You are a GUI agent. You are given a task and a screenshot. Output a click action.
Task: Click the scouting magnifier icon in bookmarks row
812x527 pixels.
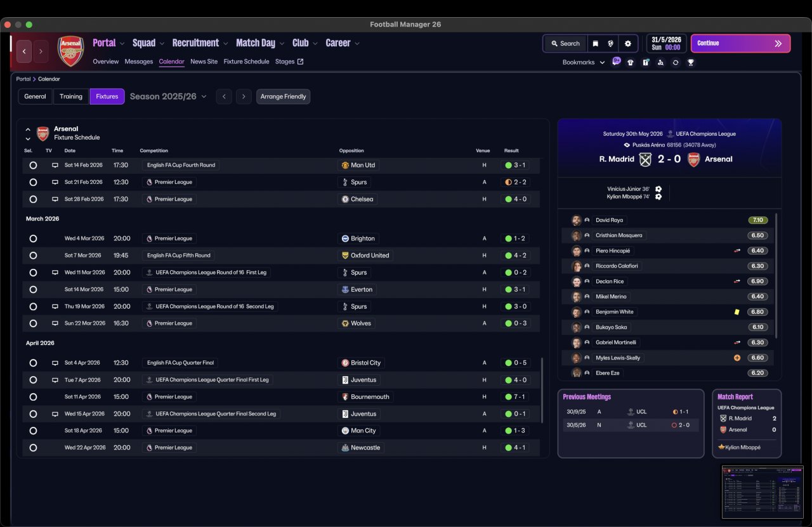coord(660,62)
